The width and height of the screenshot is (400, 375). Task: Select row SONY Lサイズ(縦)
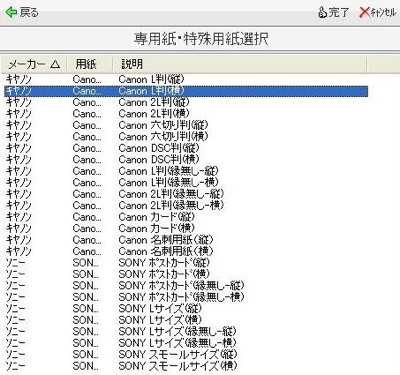[186, 309]
